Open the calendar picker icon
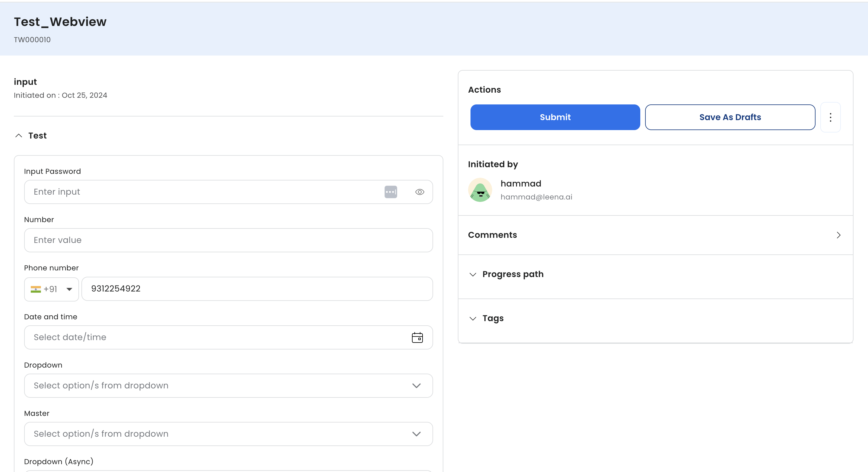The image size is (868, 472). (417, 337)
